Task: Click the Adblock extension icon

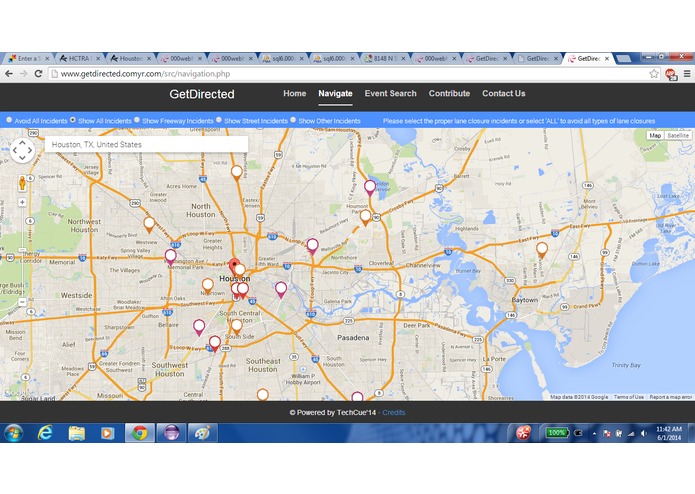Action: 671,74
